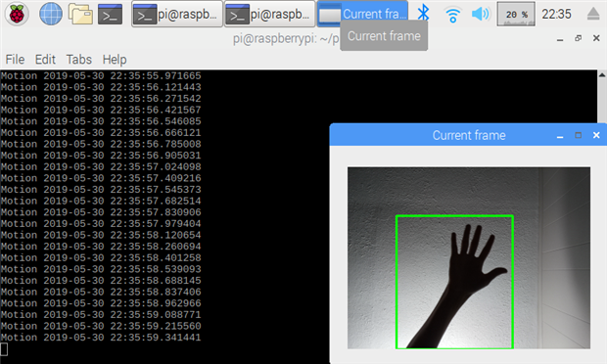The height and width of the screenshot is (364, 607).
Task: Click the terminal cursor on the last line
Action: tap(4, 349)
